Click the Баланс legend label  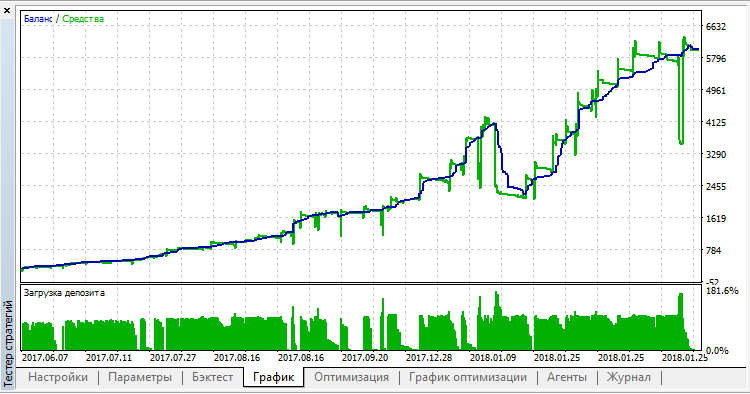[38, 19]
